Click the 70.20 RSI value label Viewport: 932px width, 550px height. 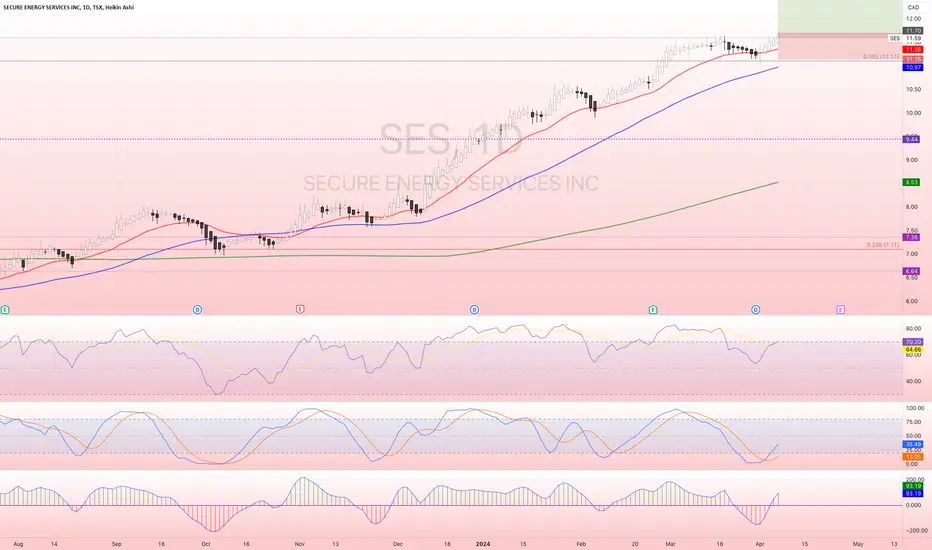click(913, 342)
